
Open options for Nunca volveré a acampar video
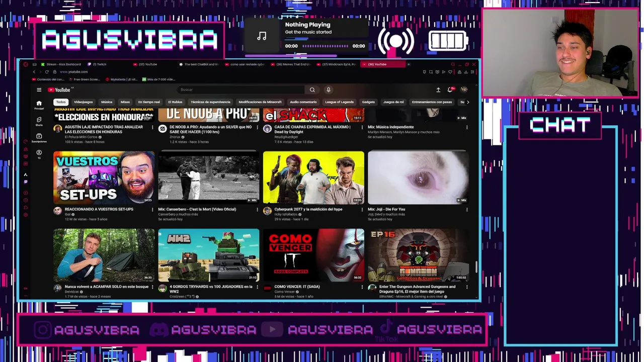[152, 287]
